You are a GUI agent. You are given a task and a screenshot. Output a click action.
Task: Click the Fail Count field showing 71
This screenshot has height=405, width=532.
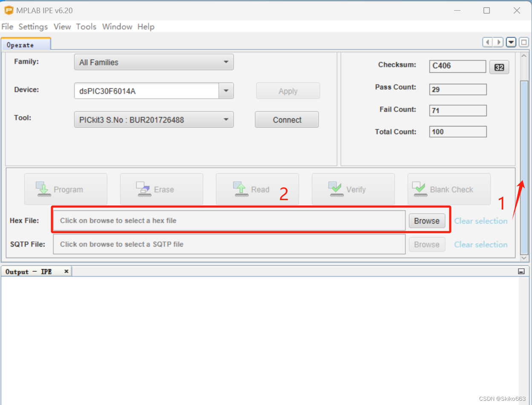coord(458,110)
